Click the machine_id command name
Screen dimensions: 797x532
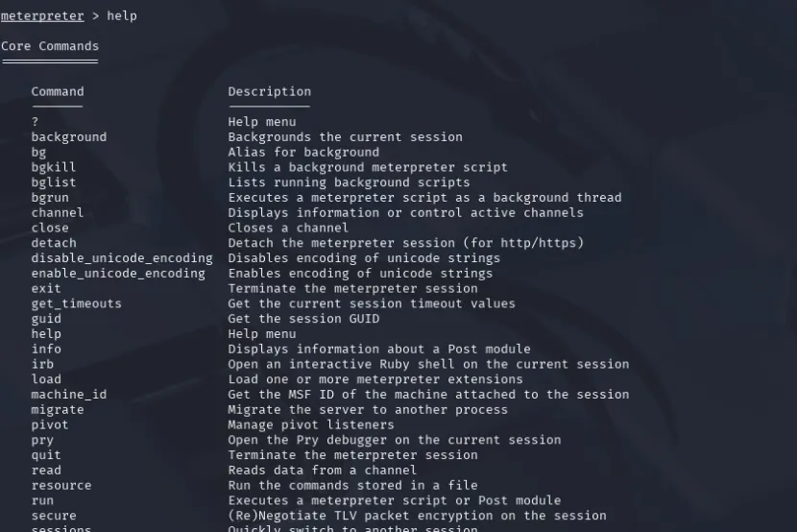point(69,395)
